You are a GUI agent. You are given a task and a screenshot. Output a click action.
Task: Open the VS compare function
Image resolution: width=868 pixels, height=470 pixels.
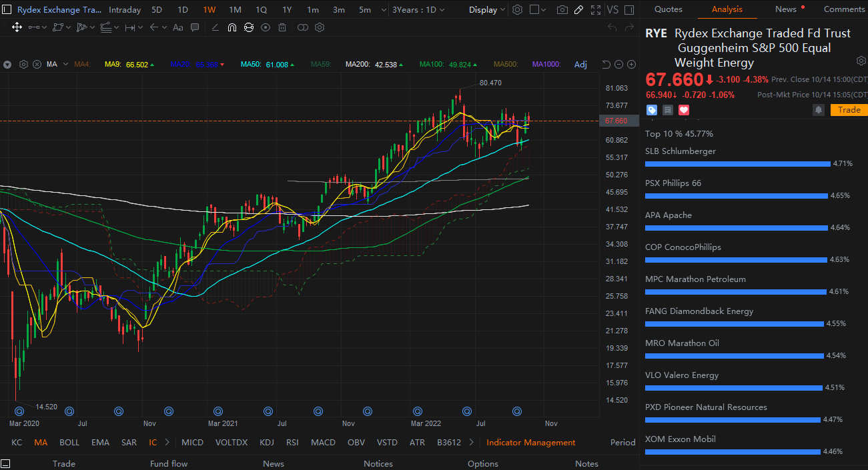(x=612, y=10)
